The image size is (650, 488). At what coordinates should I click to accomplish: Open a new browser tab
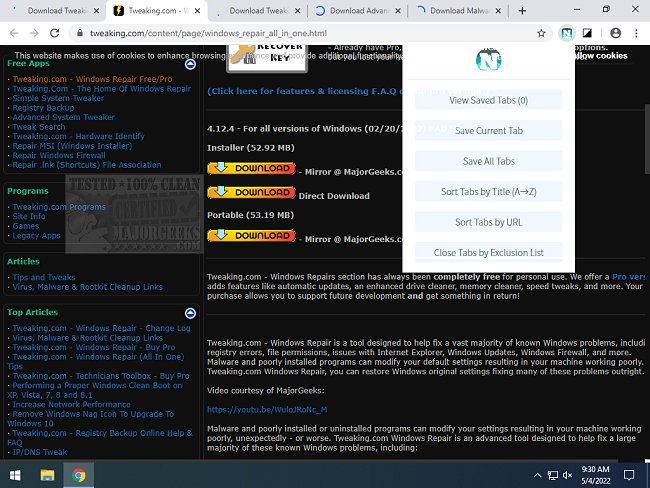click(x=522, y=11)
